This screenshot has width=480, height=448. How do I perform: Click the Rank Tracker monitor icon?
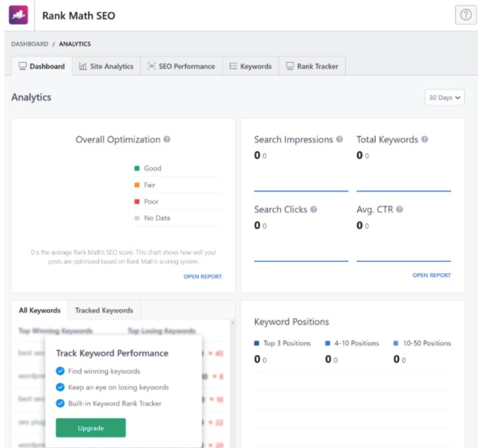290,66
